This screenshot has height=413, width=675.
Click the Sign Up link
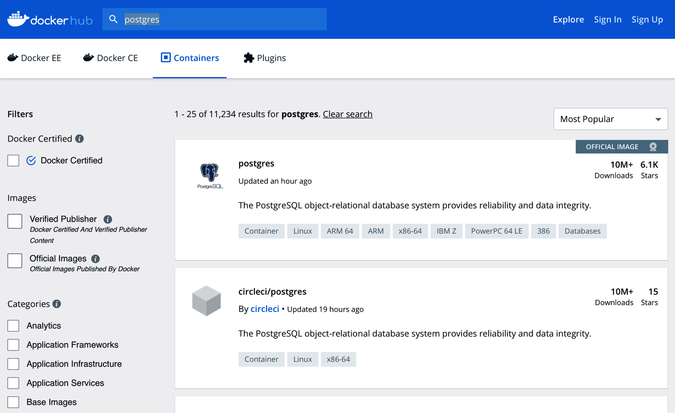[x=647, y=19]
